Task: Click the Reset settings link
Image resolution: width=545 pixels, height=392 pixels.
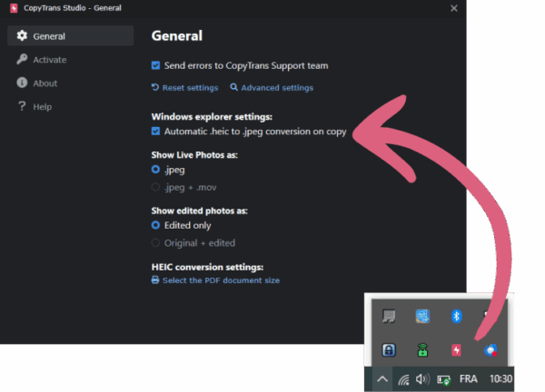Action: click(190, 87)
